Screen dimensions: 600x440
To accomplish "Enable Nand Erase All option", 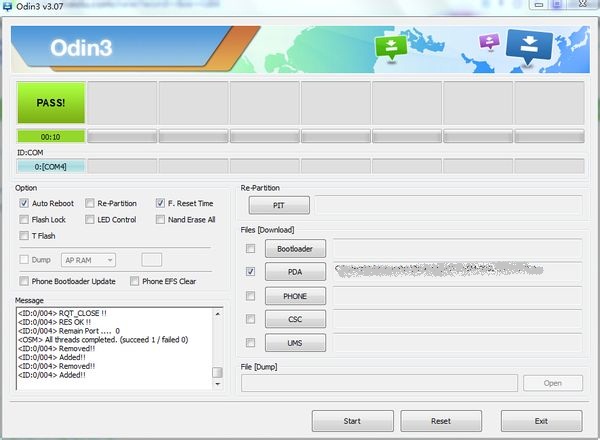I will [160, 219].
